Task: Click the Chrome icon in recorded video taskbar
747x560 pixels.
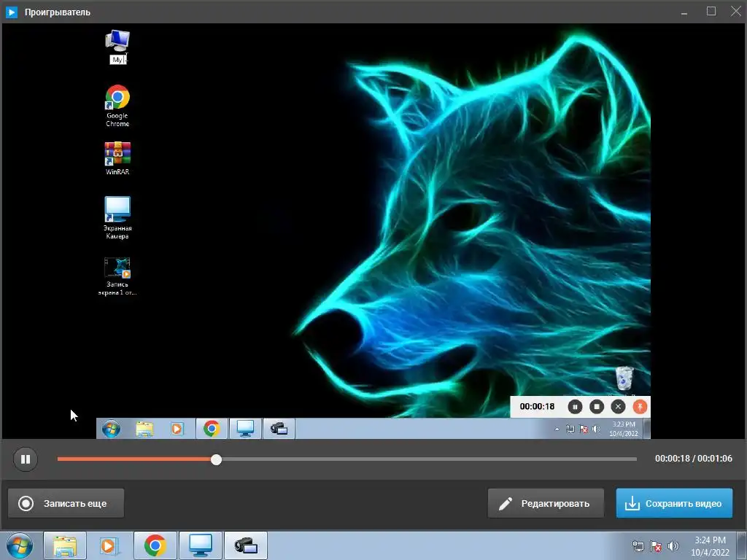Action: (x=212, y=429)
